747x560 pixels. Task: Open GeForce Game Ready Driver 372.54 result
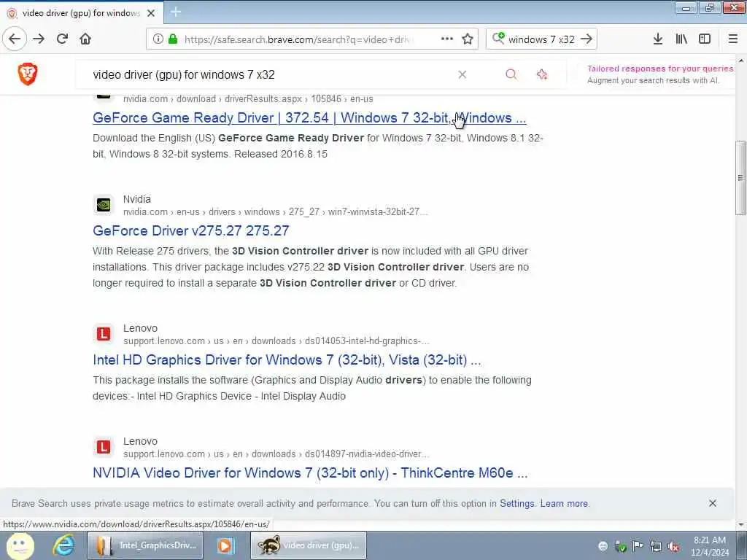[309, 117]
